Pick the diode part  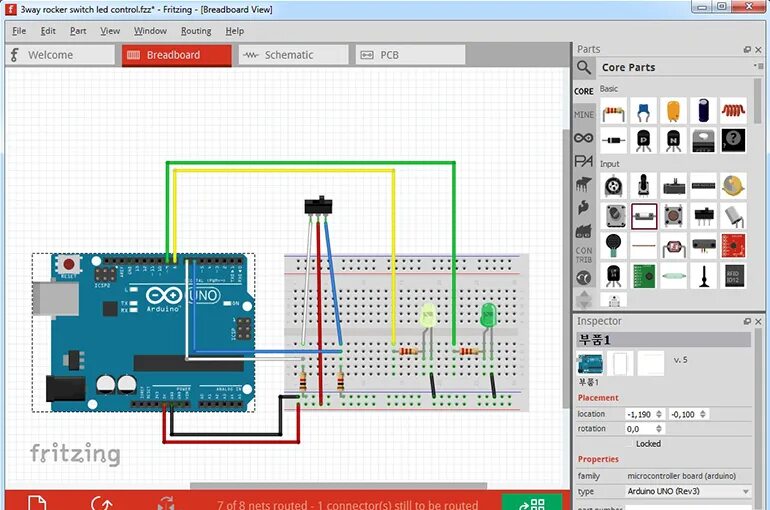tap(614, 140)
